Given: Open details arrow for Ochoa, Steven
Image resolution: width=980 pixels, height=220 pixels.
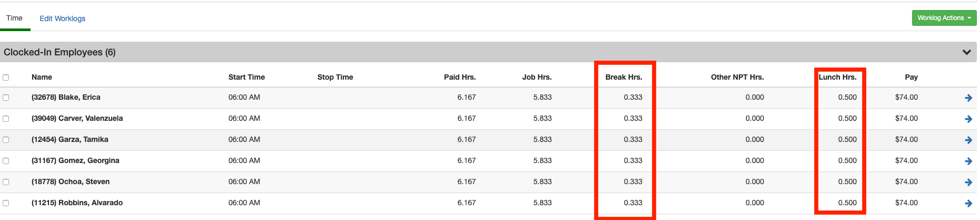Looking at the screenshot, I should (x=968, y=182).
